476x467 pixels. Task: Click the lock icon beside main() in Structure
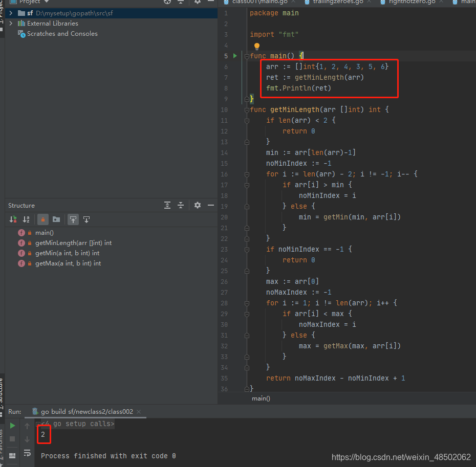(x=30, y=233)
